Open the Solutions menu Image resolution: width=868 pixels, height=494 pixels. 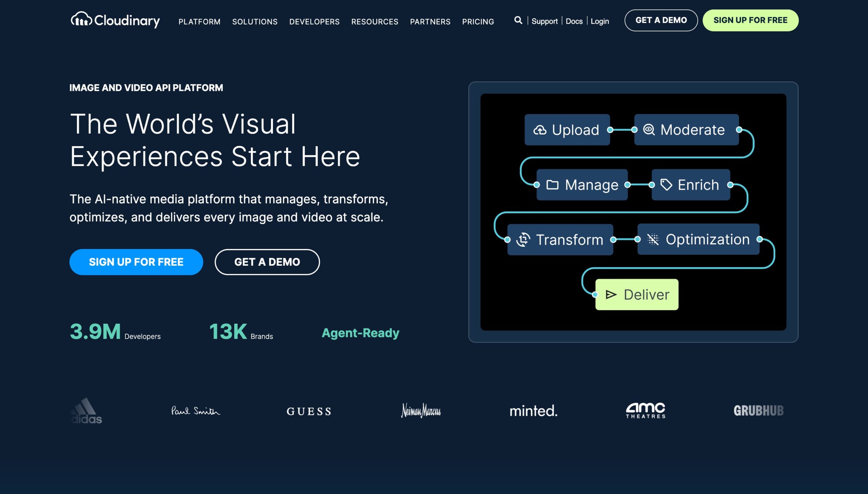point(255,22)
